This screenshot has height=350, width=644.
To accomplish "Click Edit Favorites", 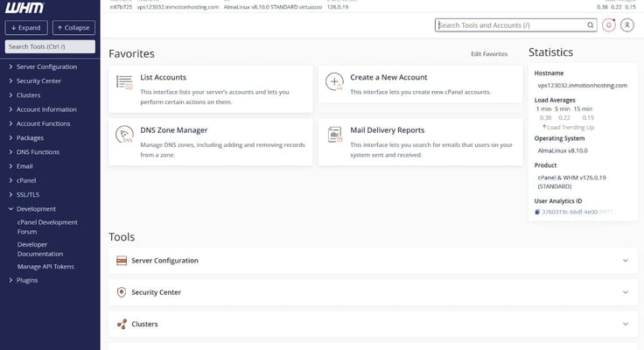I will pos(489,54).
